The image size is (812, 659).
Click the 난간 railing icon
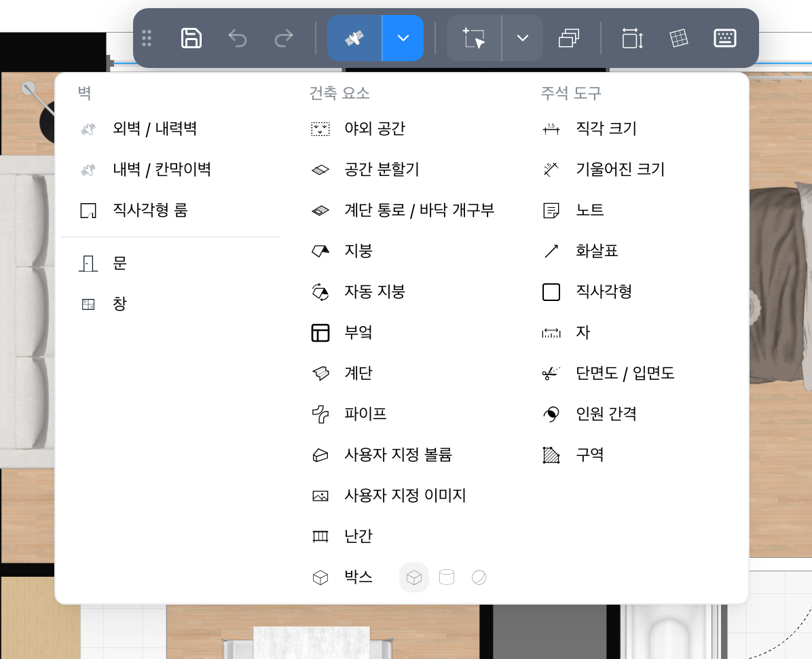(x=320, y=537)
